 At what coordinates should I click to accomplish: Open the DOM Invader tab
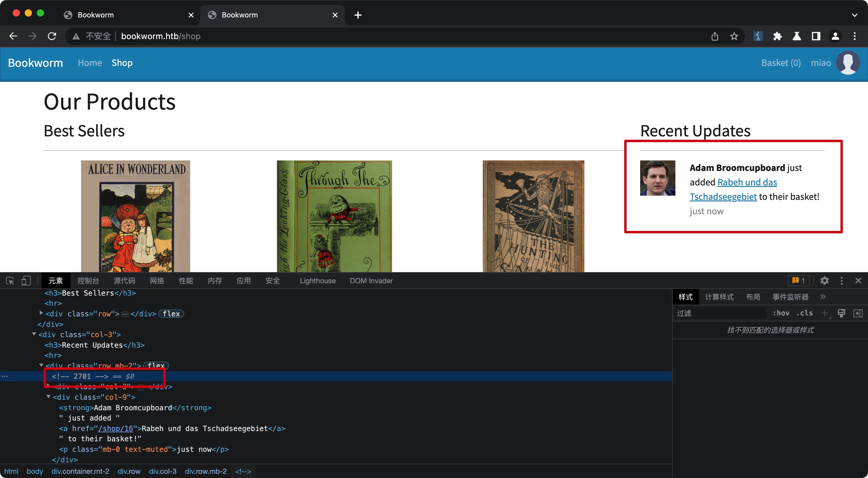tap(371, 281)
